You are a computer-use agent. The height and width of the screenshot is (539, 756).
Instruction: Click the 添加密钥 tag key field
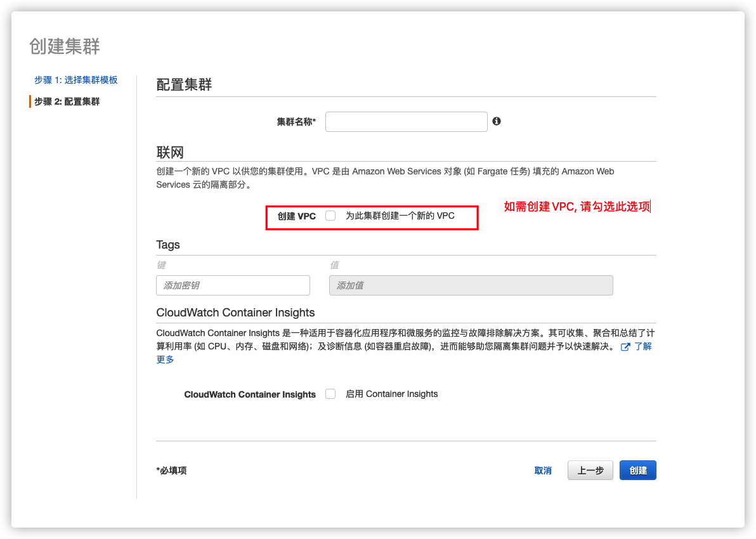tap(233, 285)
